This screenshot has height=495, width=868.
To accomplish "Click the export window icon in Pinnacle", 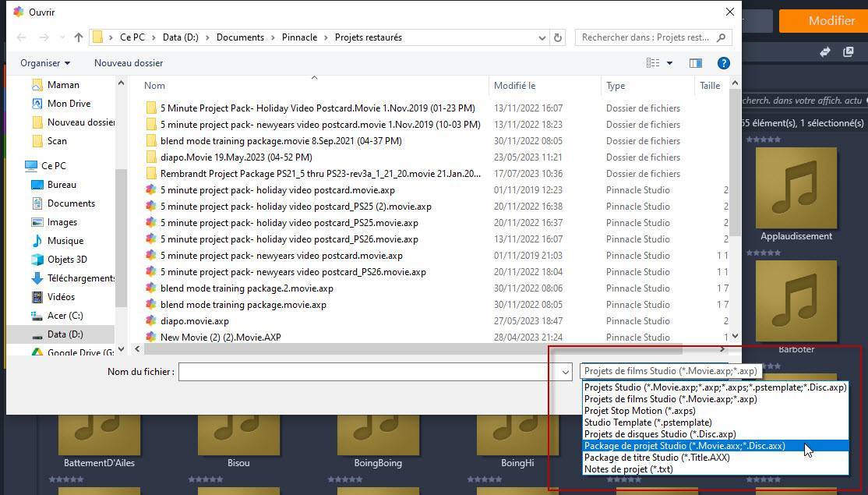I will click(x=848, y=51).
